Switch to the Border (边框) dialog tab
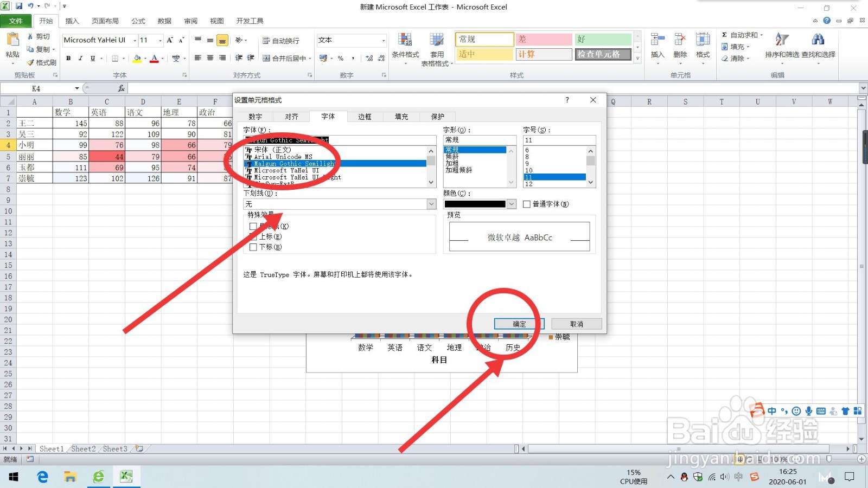 click(x=365, y=117)
